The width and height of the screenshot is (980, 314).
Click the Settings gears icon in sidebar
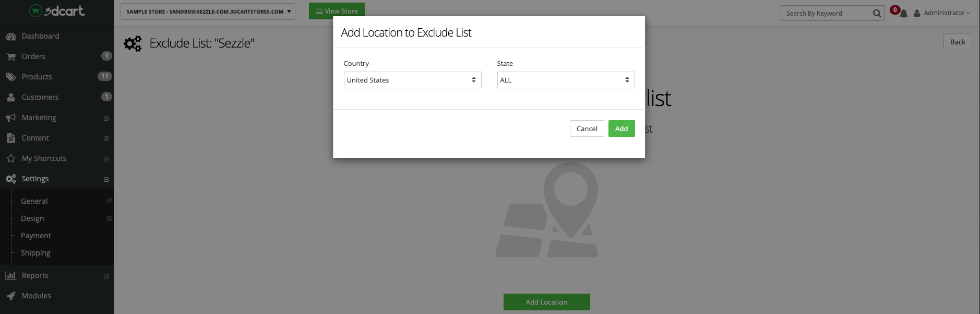(11, 179)
